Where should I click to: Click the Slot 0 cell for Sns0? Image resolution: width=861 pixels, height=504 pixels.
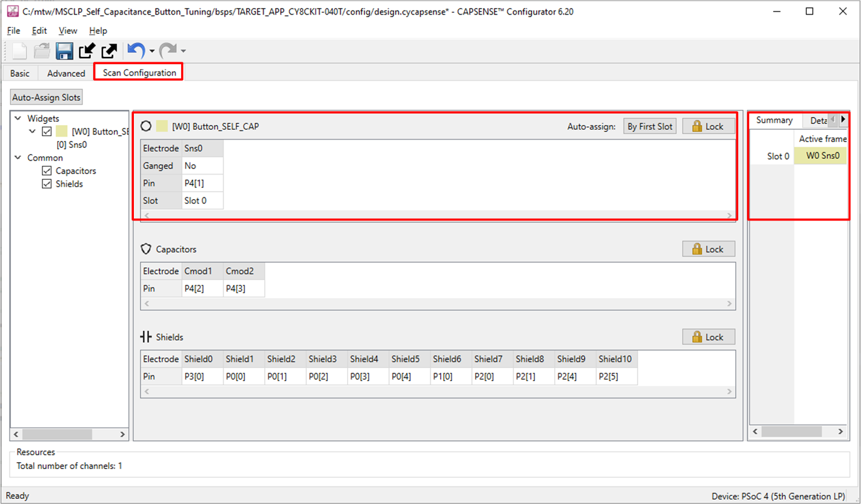(202, 201)
